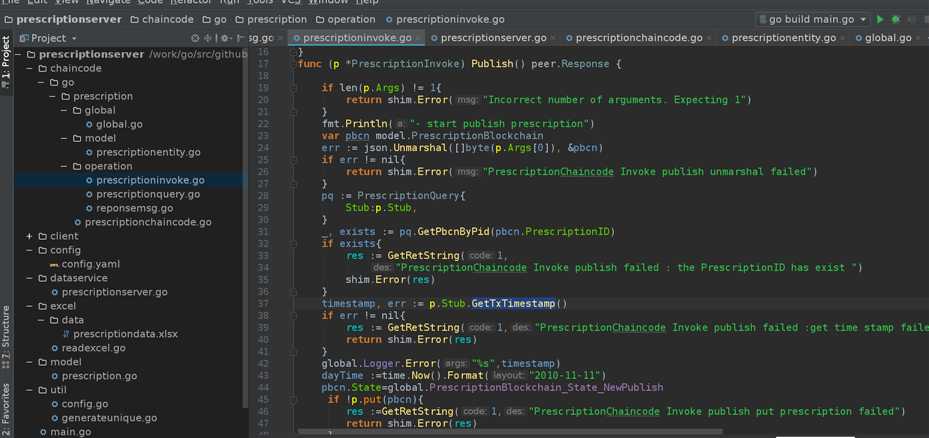
Task: Click the Go file icon beside reponsemsg.go
Action: point(89,209)
